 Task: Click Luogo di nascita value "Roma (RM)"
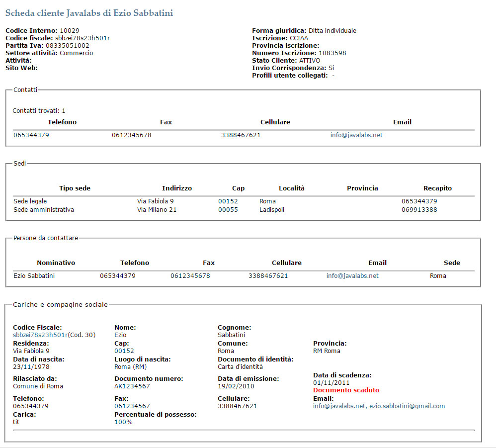130,367
